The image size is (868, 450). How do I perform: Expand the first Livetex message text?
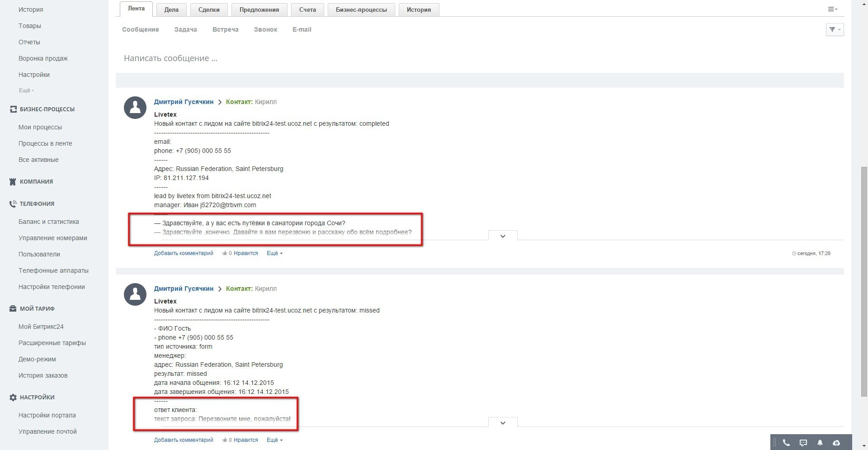click(x=502, y=236)
